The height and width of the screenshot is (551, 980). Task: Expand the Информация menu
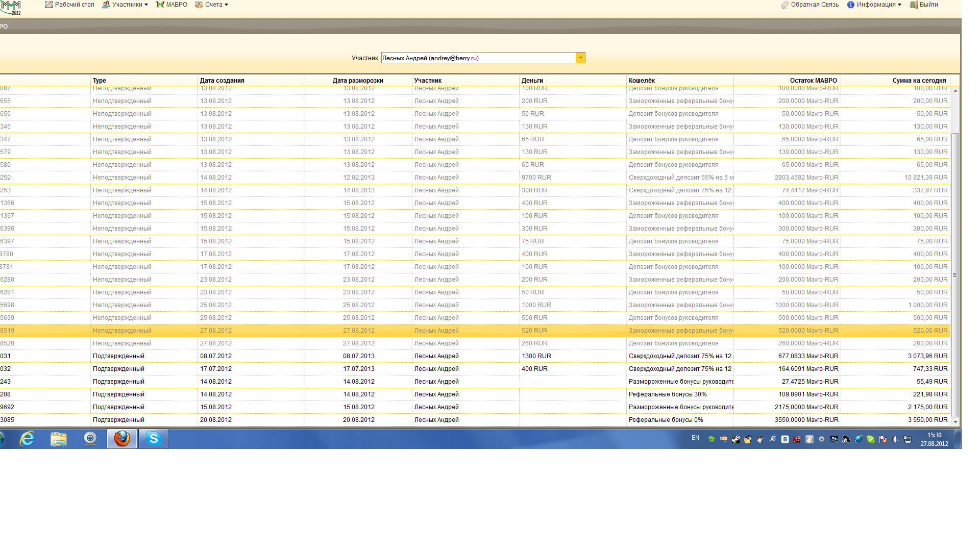(874, 5)
